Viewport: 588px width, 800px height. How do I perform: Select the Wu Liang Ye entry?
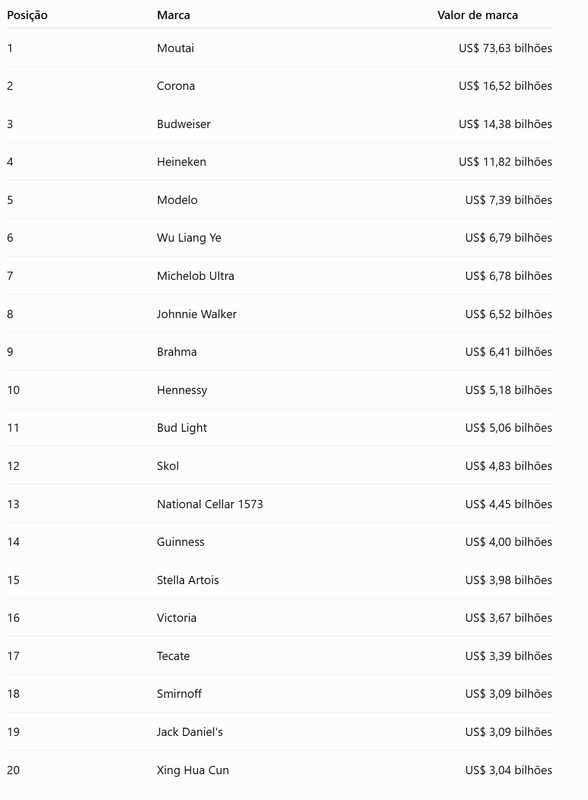click(x=189, y=238)
